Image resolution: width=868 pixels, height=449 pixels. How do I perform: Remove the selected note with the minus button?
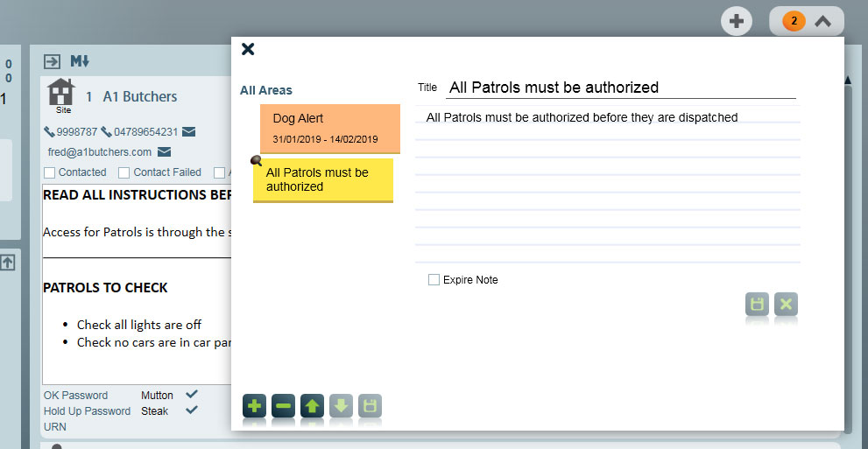283,406
